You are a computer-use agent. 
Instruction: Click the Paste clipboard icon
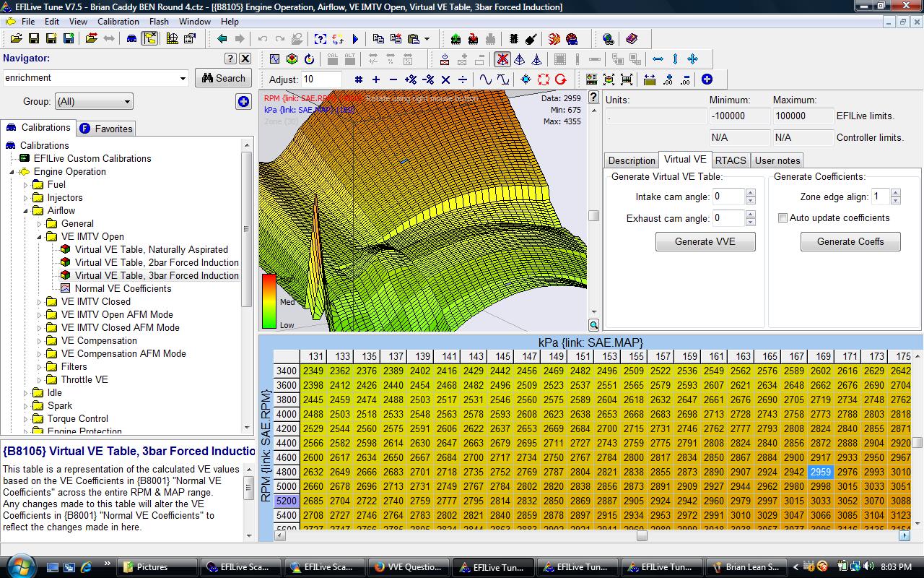click(413, 39)
